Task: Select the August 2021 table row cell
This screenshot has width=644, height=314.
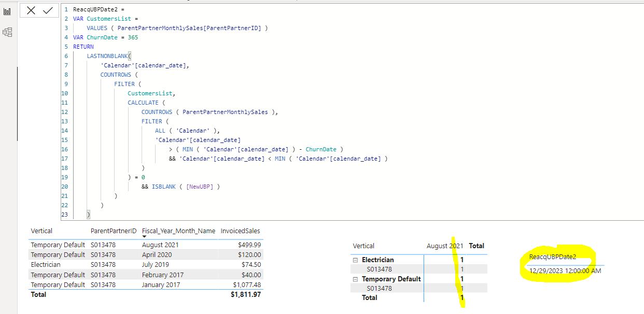Action: (160, 245)
